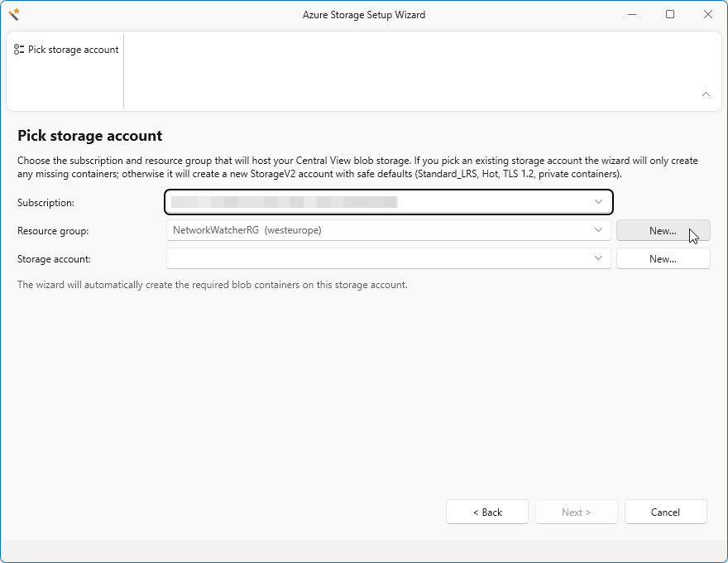The width and height of the screenshot is (728, 563).
Task: Click the blob containers note text
Action: tap(212, 284)
